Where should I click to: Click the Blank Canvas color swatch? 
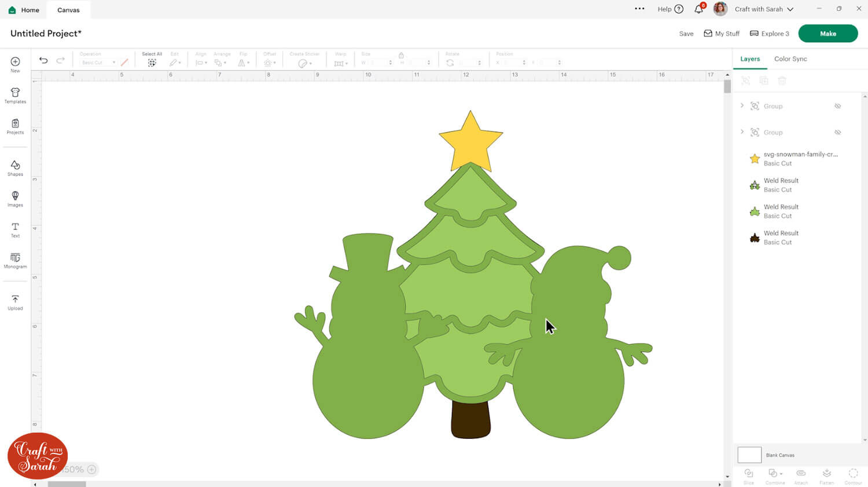pyautogui.click(x=749, y=455)
